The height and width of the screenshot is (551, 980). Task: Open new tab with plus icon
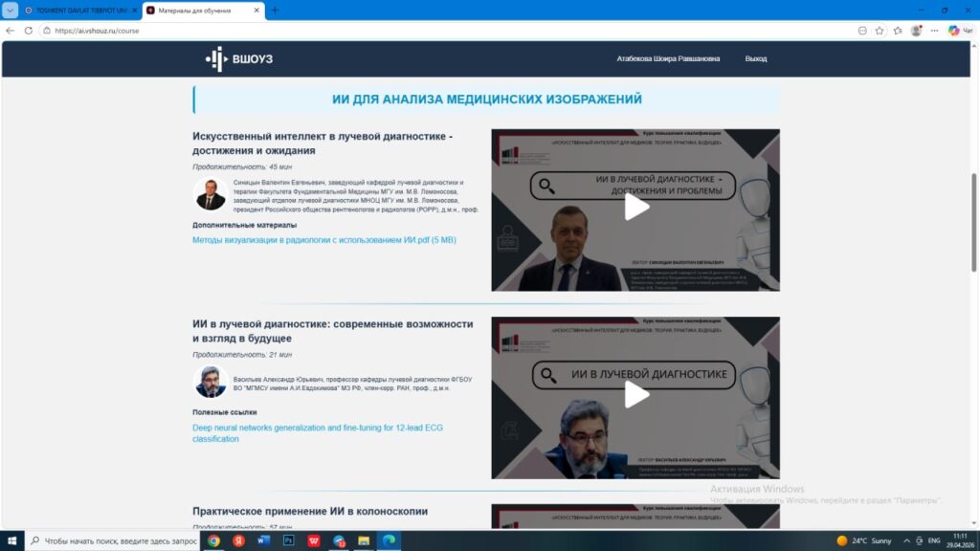276,11
